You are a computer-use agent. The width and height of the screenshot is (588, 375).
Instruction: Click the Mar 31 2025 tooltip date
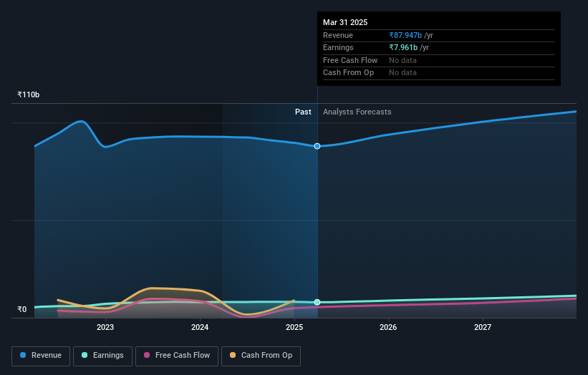345,22
